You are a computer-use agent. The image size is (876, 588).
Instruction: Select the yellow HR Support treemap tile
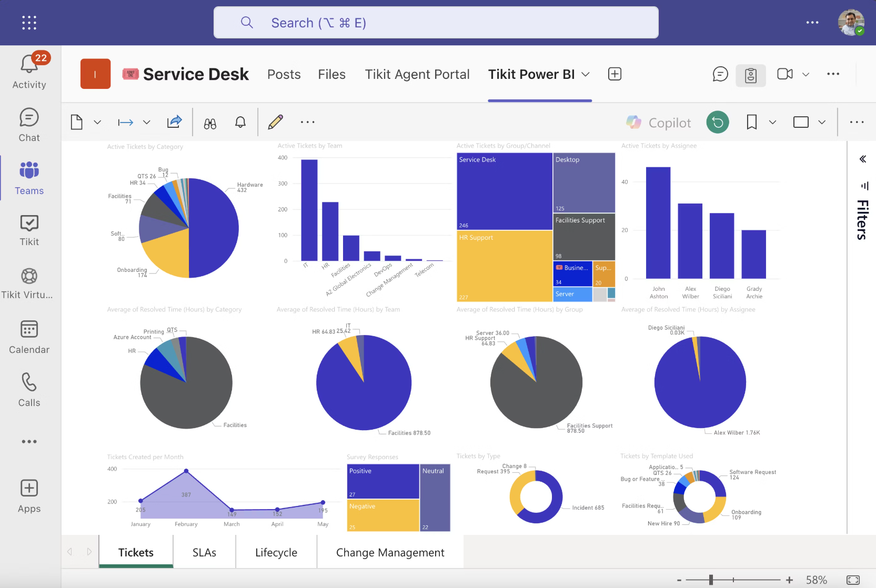[x=505, y=266]
